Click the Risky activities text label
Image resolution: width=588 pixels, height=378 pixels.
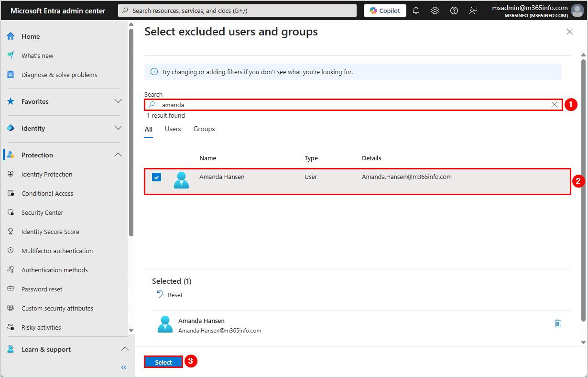pyautogui.click(x=41, y=327)
